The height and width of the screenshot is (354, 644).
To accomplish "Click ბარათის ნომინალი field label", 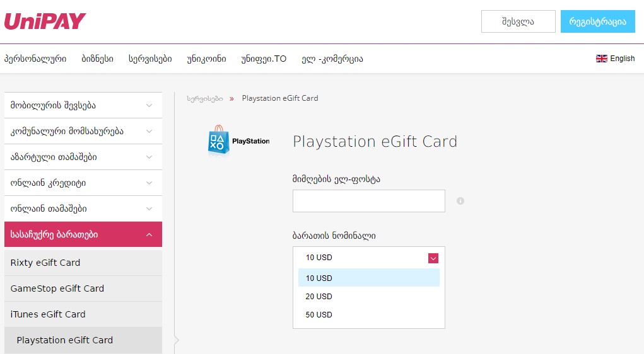I will point(334,236).
